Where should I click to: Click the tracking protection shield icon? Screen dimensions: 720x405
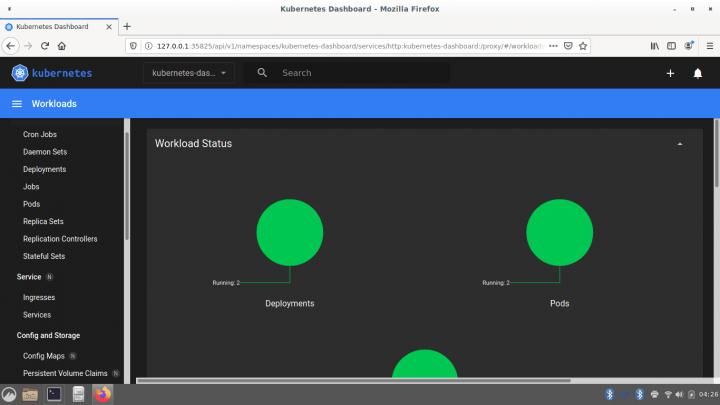click(133, 46)
